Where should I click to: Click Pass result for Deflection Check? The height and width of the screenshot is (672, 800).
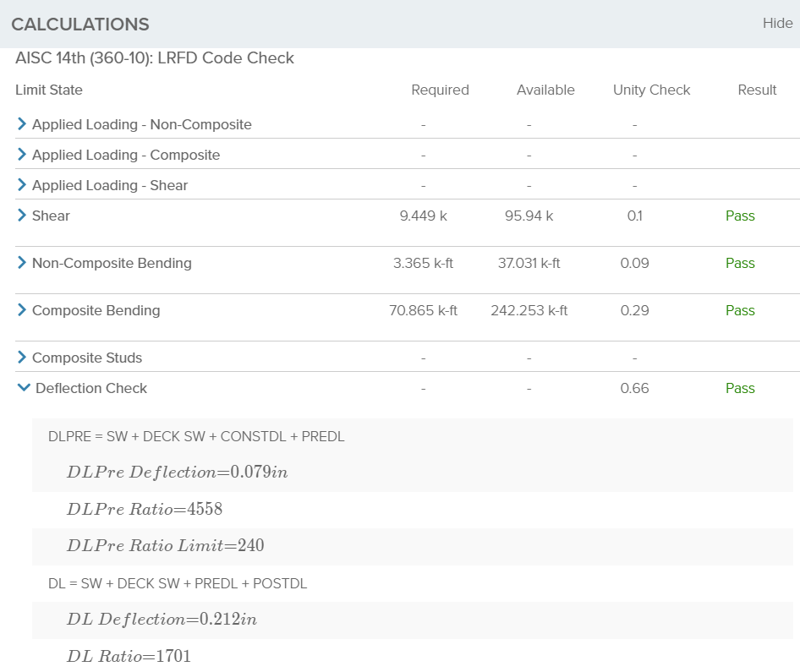pos(740,388)
